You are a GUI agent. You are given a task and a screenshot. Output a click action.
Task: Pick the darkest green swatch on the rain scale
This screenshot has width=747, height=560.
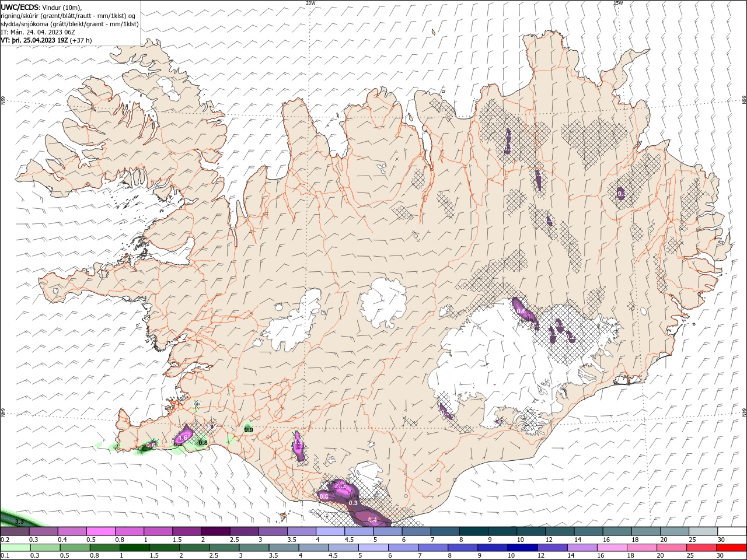[x=134, y=548]
